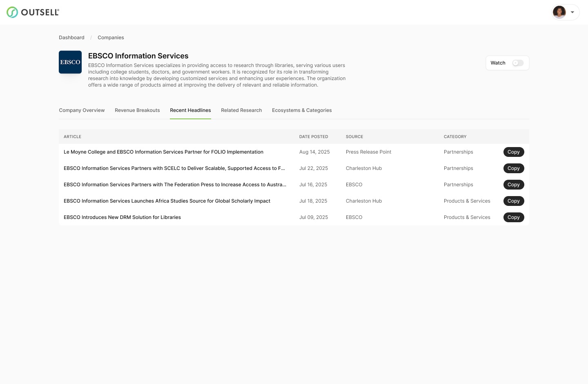Select the Related Research tab
This screenshot has height=384, width=588.
pos(241,110)
